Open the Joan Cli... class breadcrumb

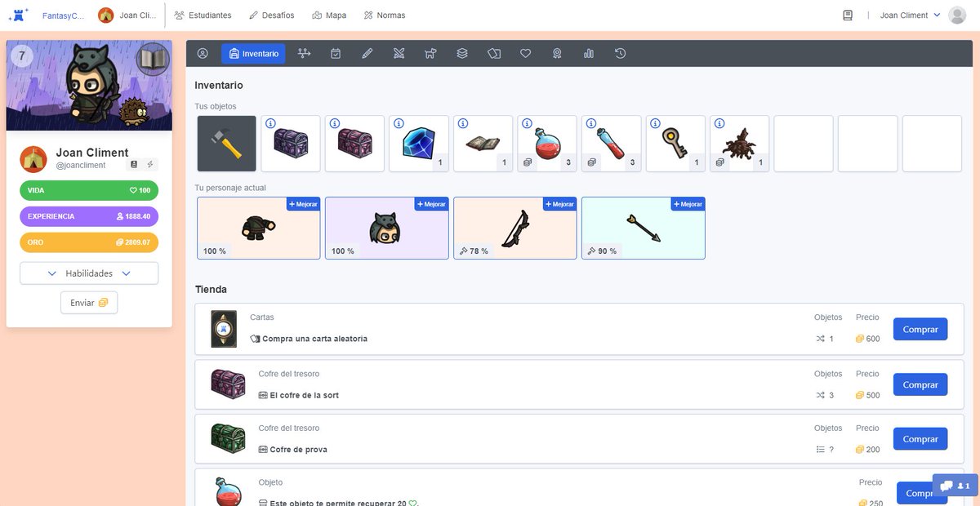127,16
